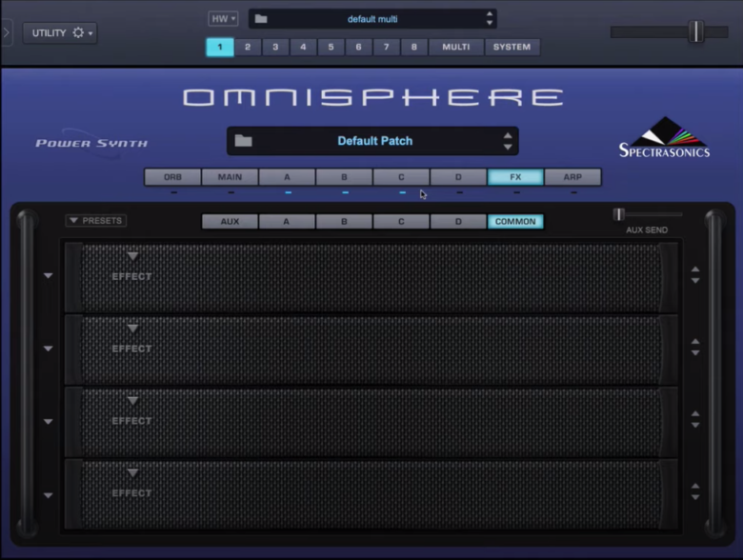Move fourth rack slot effect up
The width and height of the screenshot is (743, 560).
coord(695,487)
